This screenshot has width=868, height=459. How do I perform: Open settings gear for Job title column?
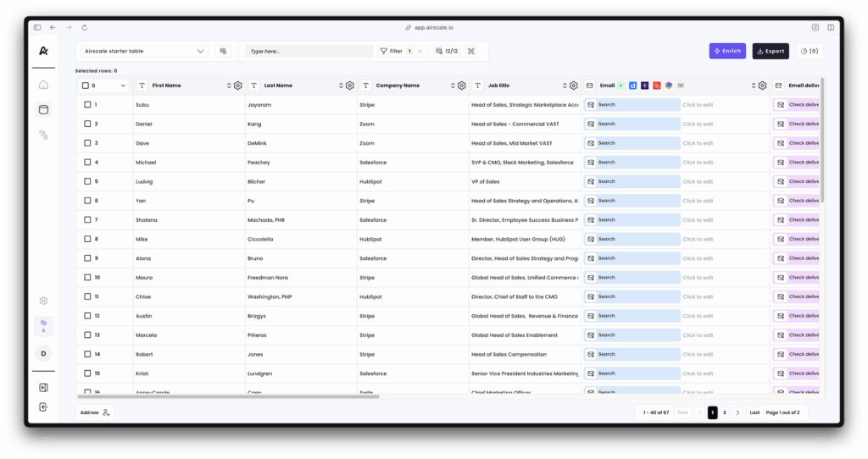[x=574, y=86]
